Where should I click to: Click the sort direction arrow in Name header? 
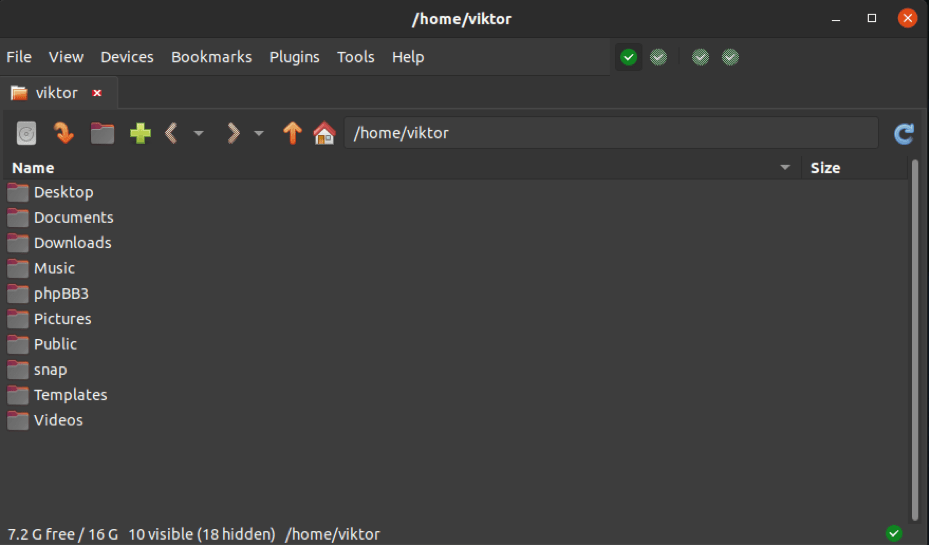pos(785,168)
